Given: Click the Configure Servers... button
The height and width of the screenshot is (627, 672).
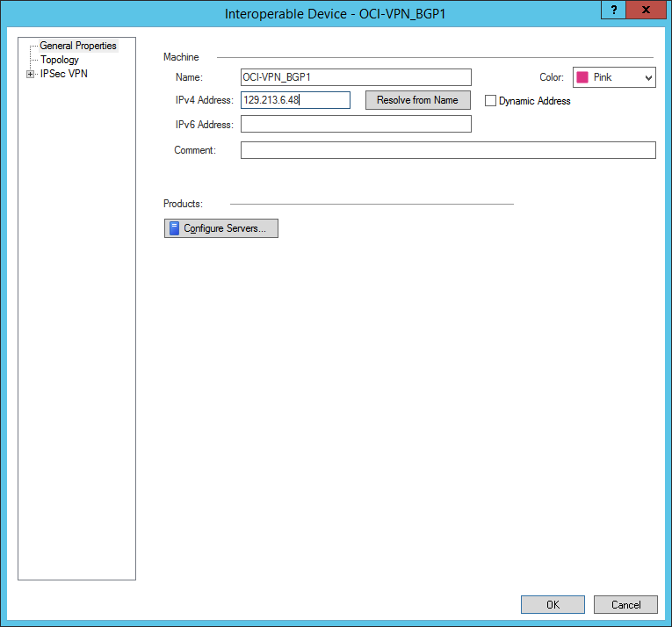Looking at the screenshot, I should [x=221, y=228].
